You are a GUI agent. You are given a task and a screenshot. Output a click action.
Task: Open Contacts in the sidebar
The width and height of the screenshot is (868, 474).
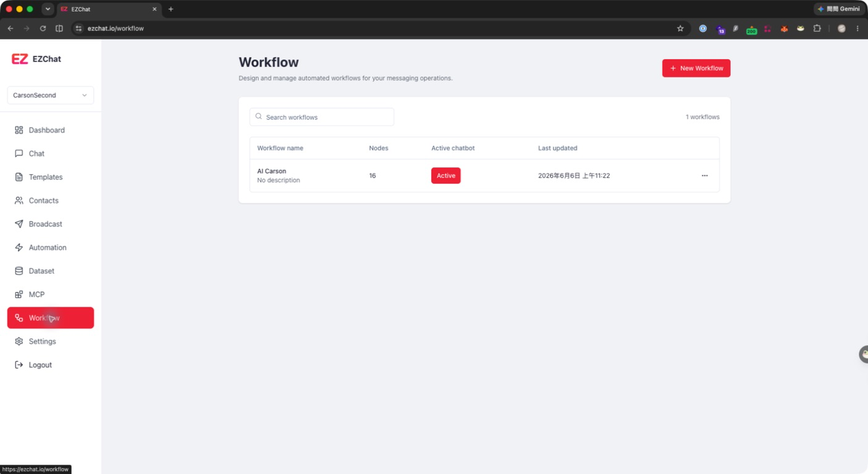point(50,201)
